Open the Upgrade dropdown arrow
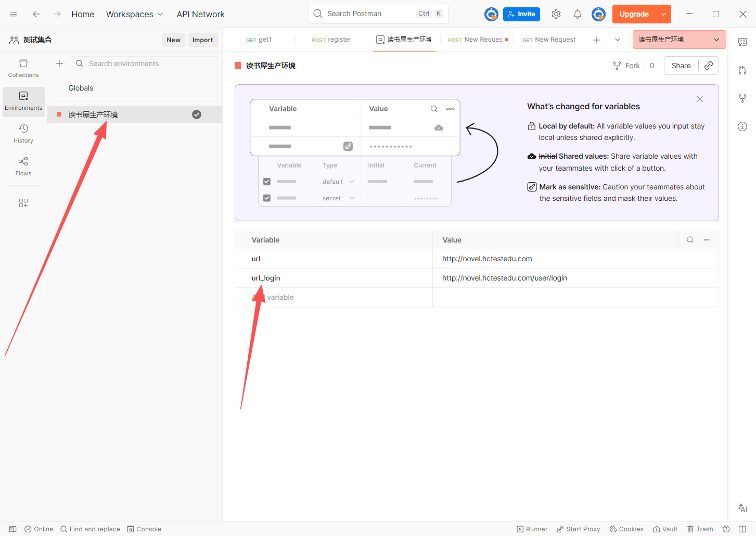 coord(663,14)
